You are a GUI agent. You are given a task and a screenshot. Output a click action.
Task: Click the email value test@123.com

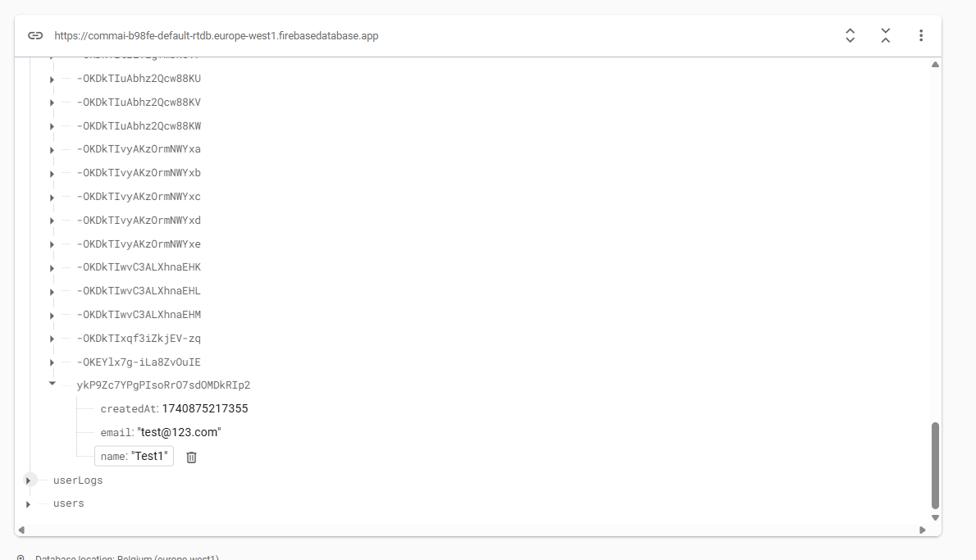179,432
